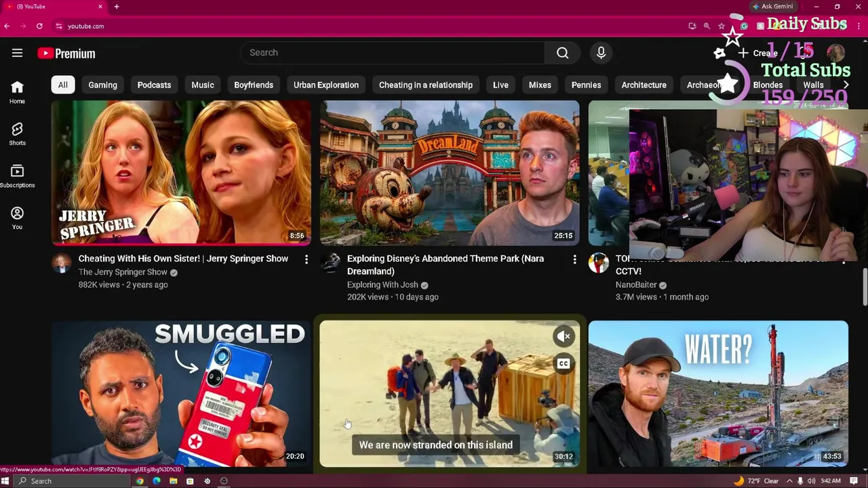Open the You section in sidebar

click(x=17, y=218)
